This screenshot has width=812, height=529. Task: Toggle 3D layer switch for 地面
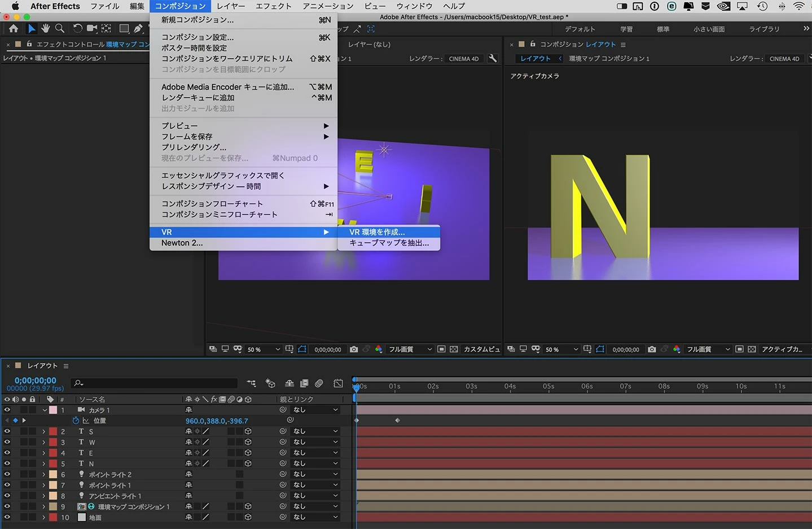coord(248,517)
